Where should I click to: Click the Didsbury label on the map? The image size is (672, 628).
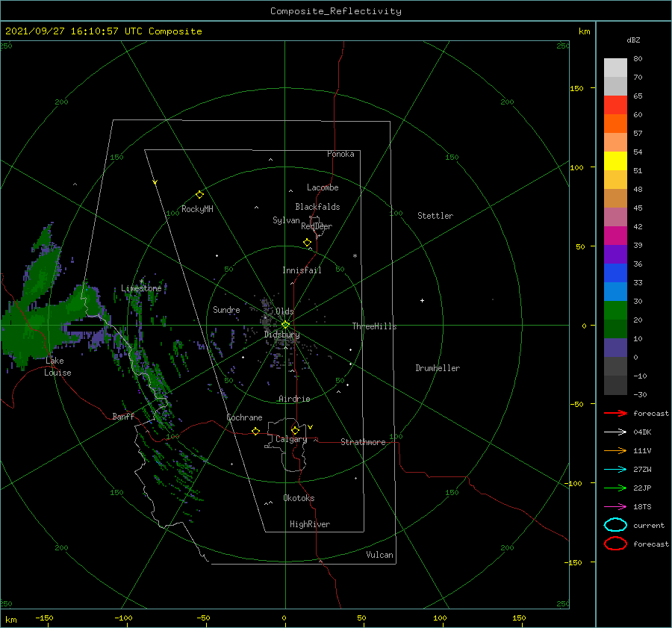click(282, 335)
